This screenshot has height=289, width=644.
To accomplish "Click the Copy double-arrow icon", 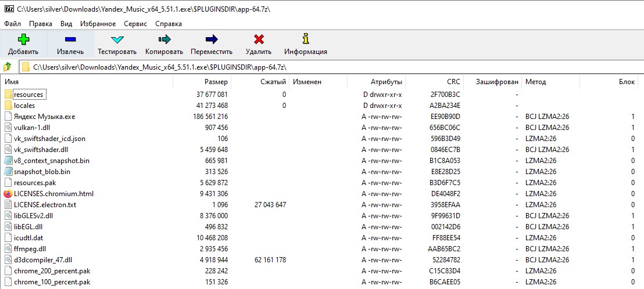I will click(x=164, y=39).
